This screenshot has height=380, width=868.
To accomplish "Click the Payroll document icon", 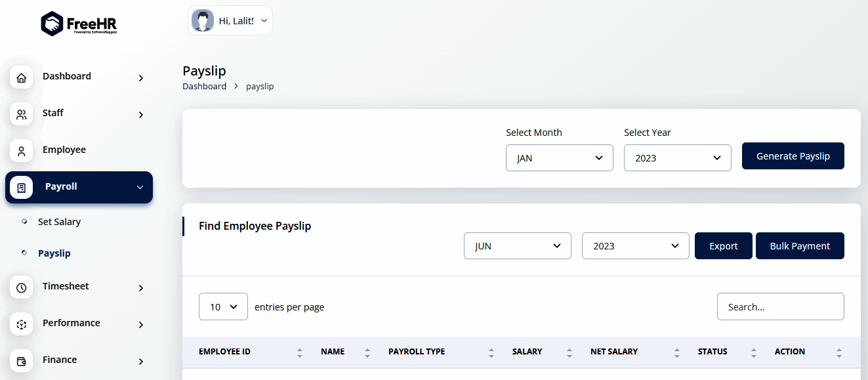I will point(22,188).
